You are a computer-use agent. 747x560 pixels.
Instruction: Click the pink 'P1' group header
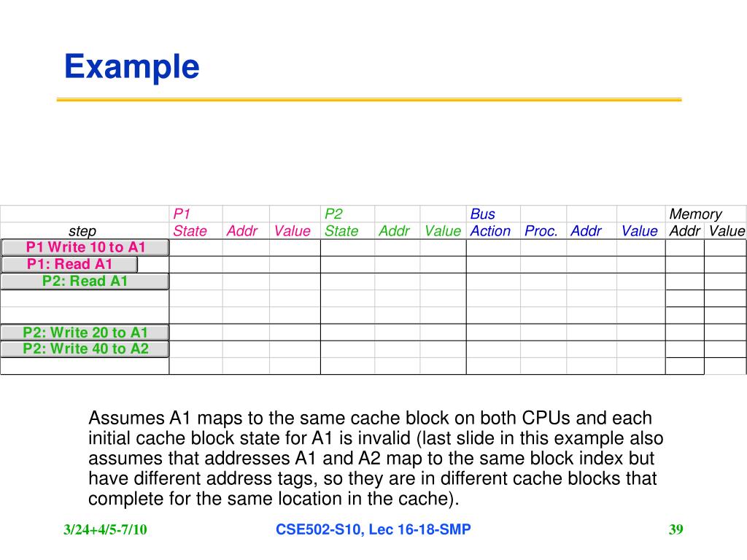coord(182,214)
